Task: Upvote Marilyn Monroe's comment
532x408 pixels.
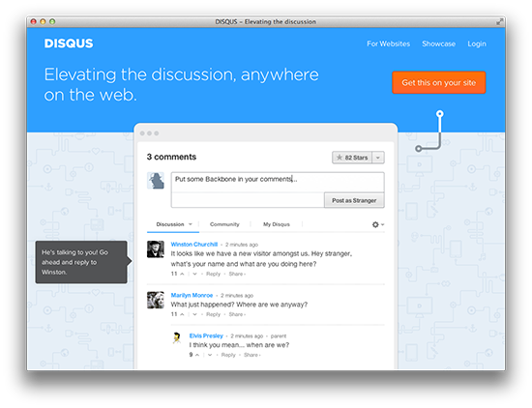Action: [182, 314]
